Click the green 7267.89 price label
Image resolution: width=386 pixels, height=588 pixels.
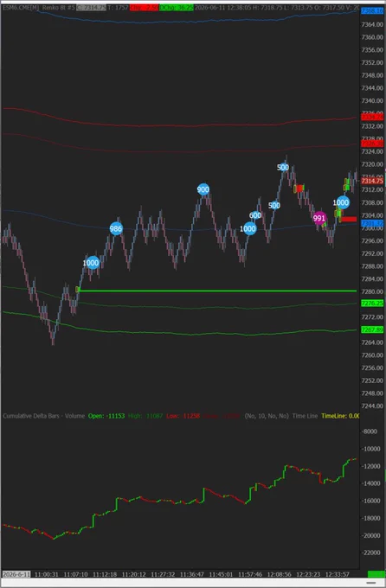372,329
